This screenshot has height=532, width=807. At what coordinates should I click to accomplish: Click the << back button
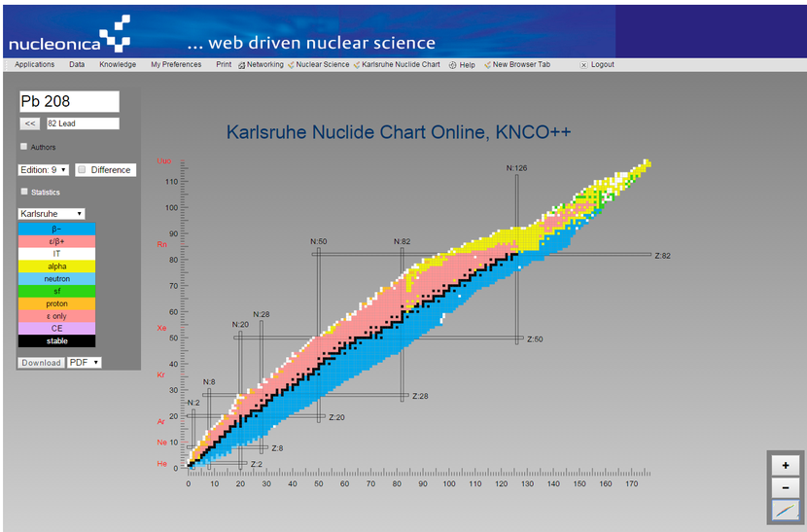coord(30,124)
